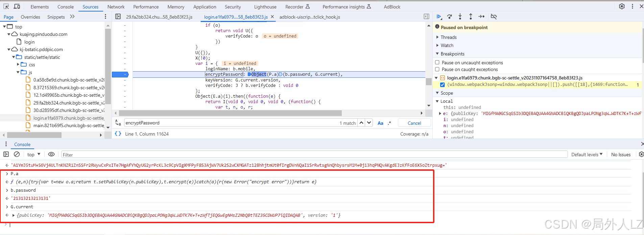Open the Lighthouse tab

coord(265,7)
